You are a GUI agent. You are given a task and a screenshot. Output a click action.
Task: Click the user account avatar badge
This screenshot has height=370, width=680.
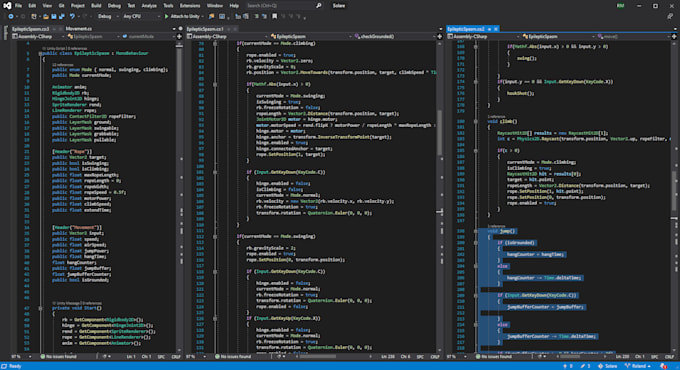tap(621, 6)
